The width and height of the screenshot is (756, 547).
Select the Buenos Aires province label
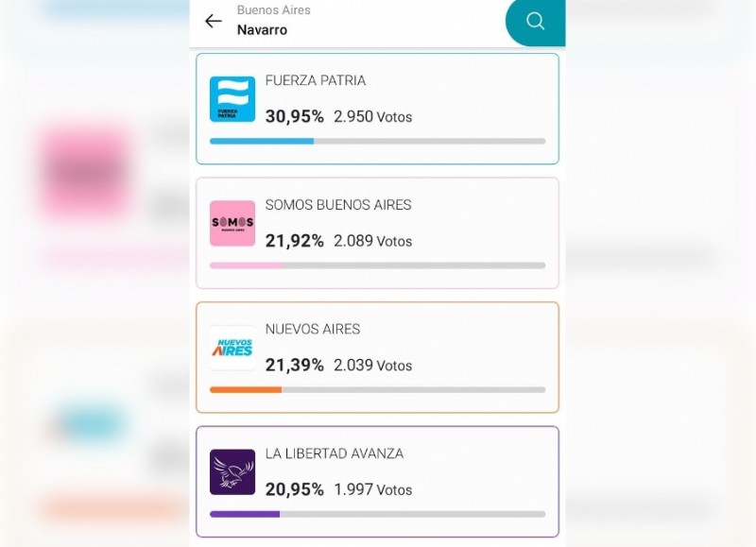[x=273, y=10]
